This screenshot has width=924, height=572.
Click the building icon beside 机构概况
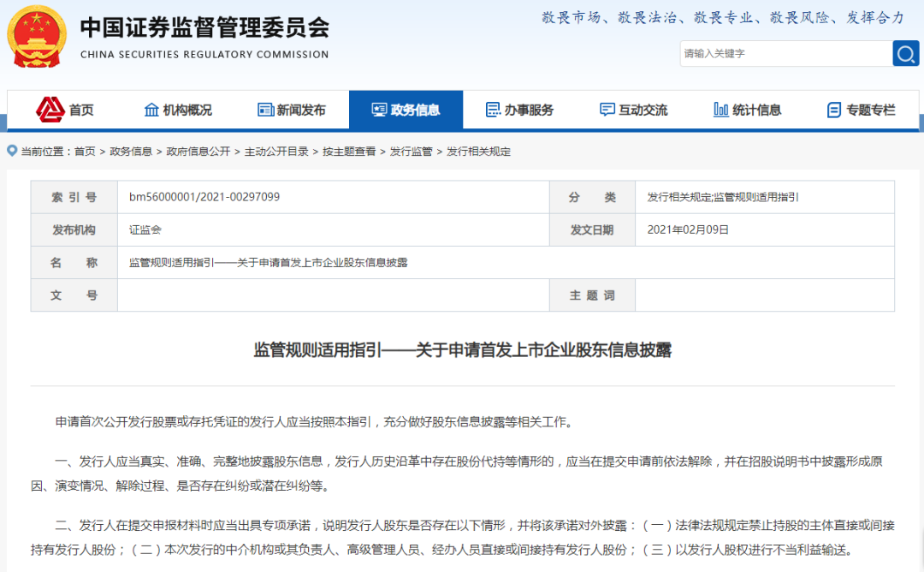point(151,110)
